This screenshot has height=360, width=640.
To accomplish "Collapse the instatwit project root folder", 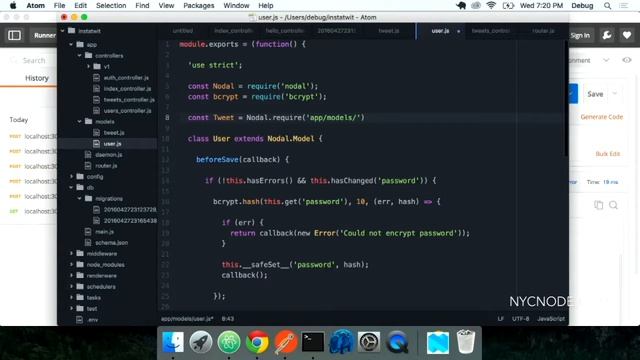I will pos(62,31).
